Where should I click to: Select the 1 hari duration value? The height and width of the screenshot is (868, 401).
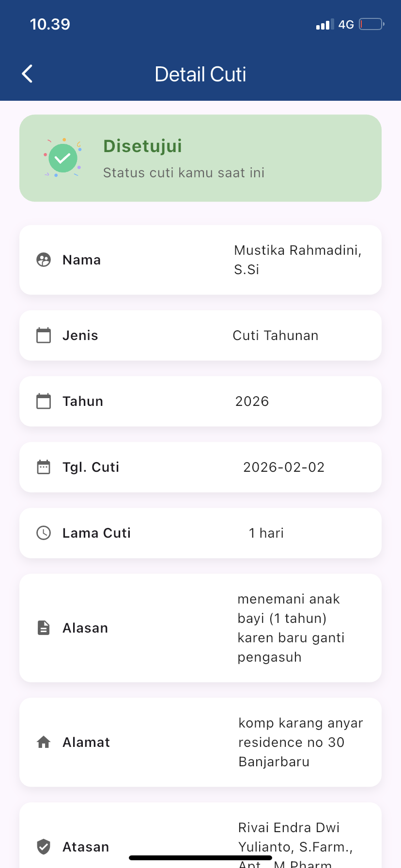pyautogui.click(x=266, y=533)
